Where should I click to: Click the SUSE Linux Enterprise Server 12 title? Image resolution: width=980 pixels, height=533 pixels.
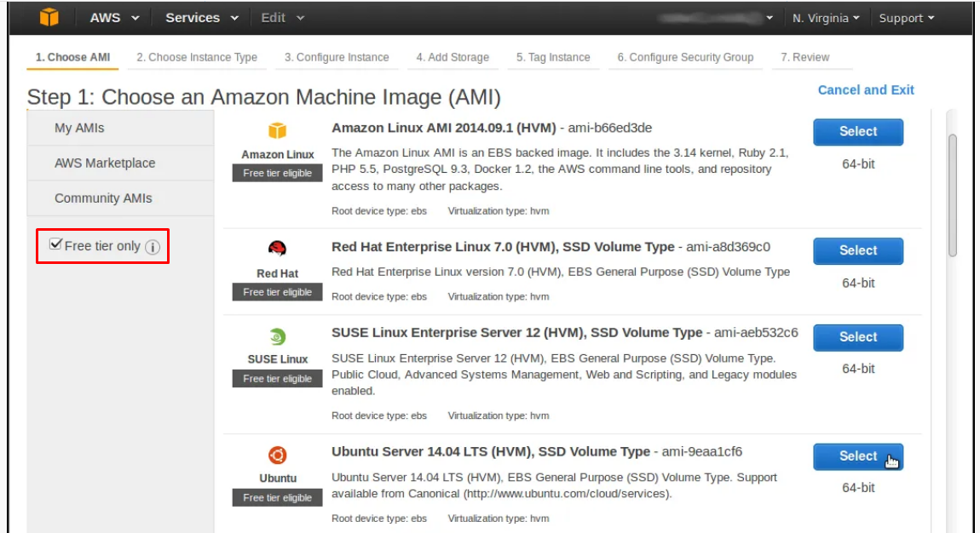click(517, 333)
